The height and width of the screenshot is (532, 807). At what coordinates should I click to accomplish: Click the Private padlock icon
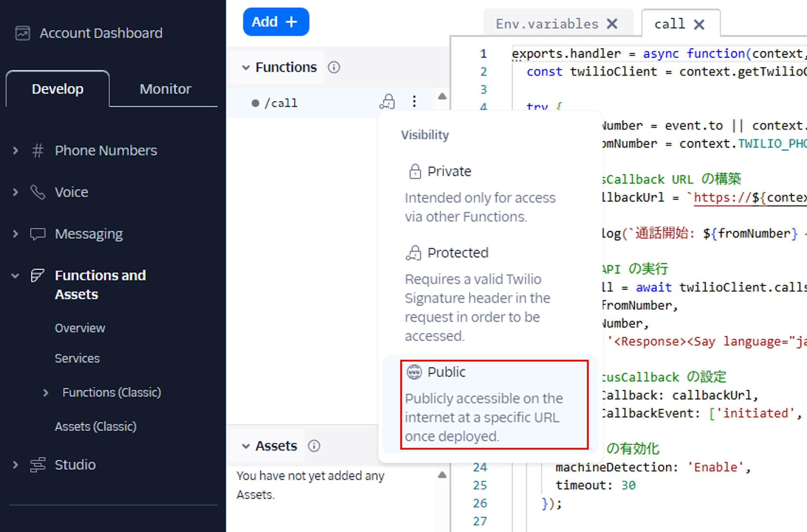tap(415, 171)
